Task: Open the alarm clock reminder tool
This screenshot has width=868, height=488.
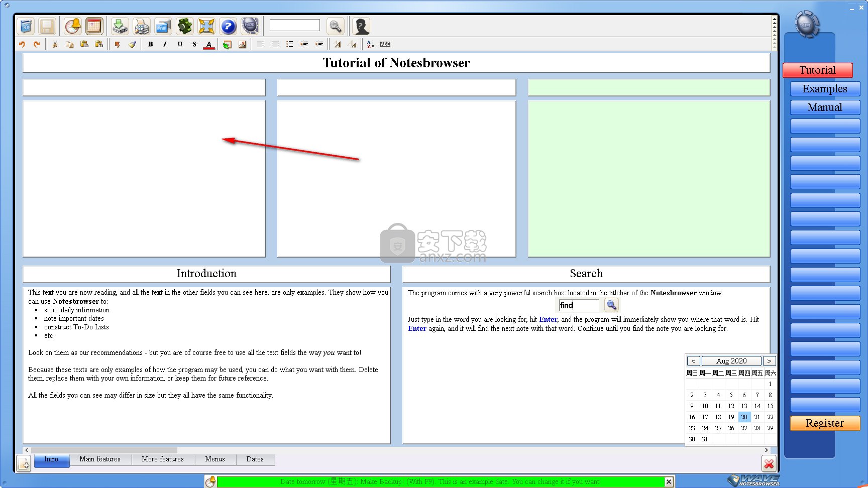Action: 73,26
